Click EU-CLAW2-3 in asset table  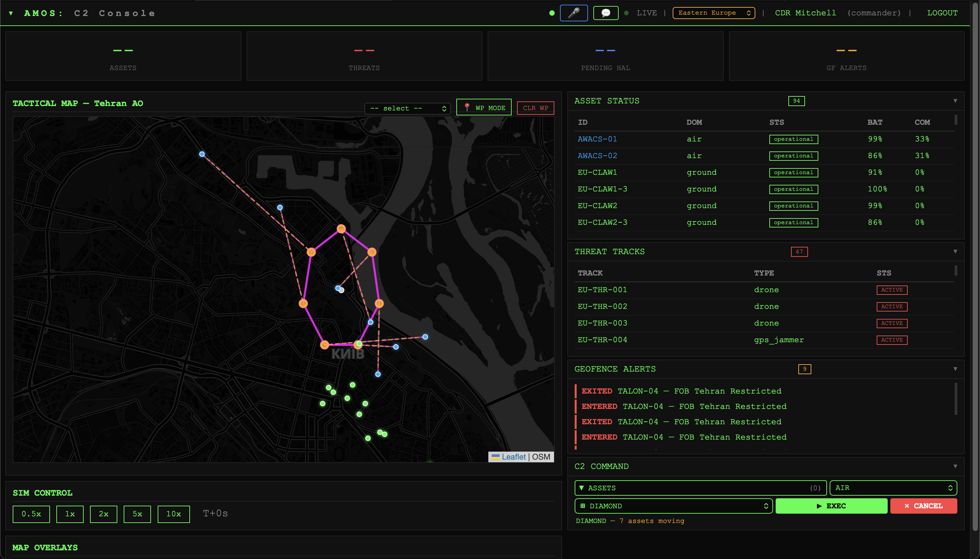tap(602, 223)
